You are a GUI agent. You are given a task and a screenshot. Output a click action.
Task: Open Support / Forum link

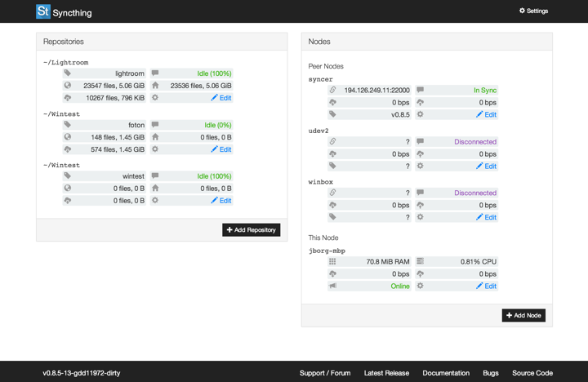pyautogui.click(x=325, y=373)
